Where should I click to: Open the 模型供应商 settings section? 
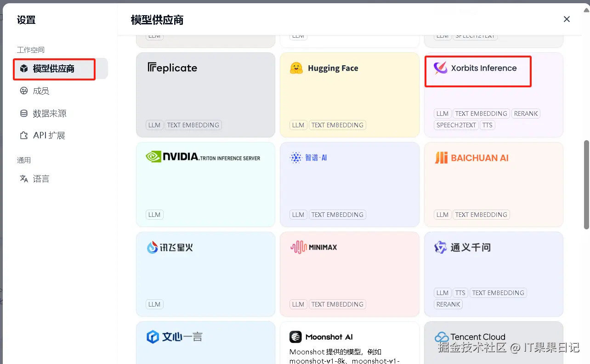(60, 69)
